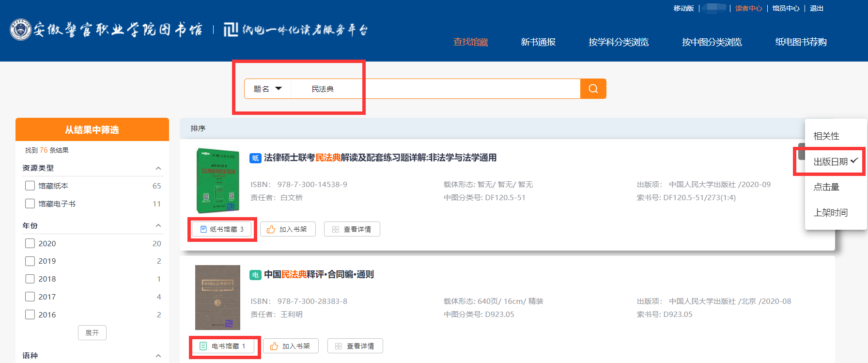
Task: Go to the 新书通报 navigation tab
Action: 538,42
